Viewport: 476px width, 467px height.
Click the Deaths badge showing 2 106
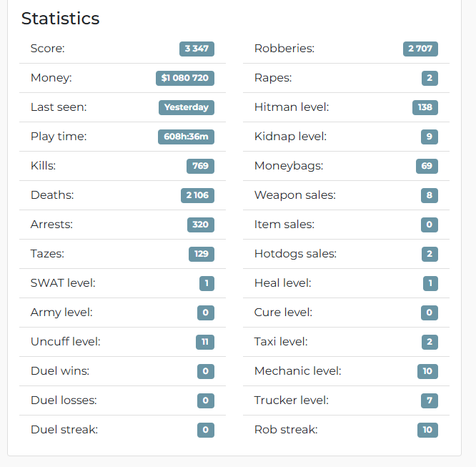(198, 195)
